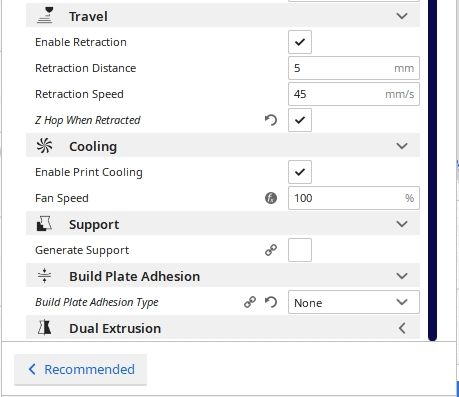Toggle Z Hop When Retracted checkbox
This screenshot has height=397, width=459.
pyautogui.click(x=300, y=120)
